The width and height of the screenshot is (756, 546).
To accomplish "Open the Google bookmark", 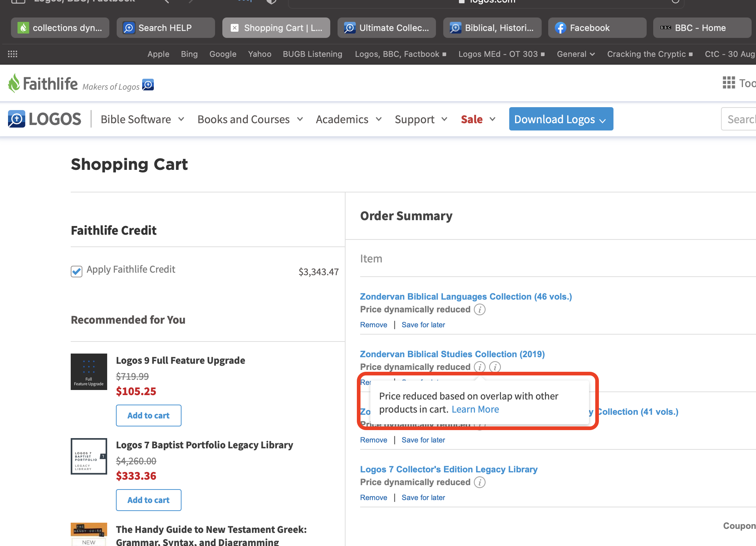I will pos(223,54).
